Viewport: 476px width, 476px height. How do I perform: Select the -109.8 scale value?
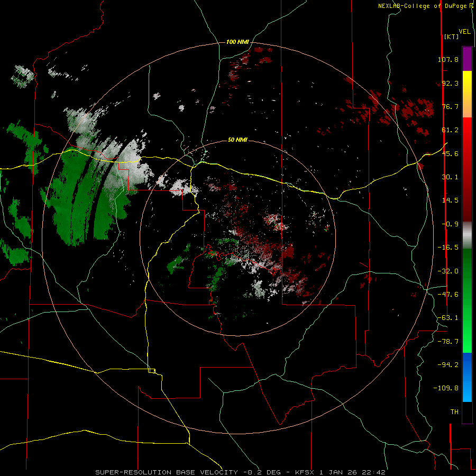tap(446, 388)
